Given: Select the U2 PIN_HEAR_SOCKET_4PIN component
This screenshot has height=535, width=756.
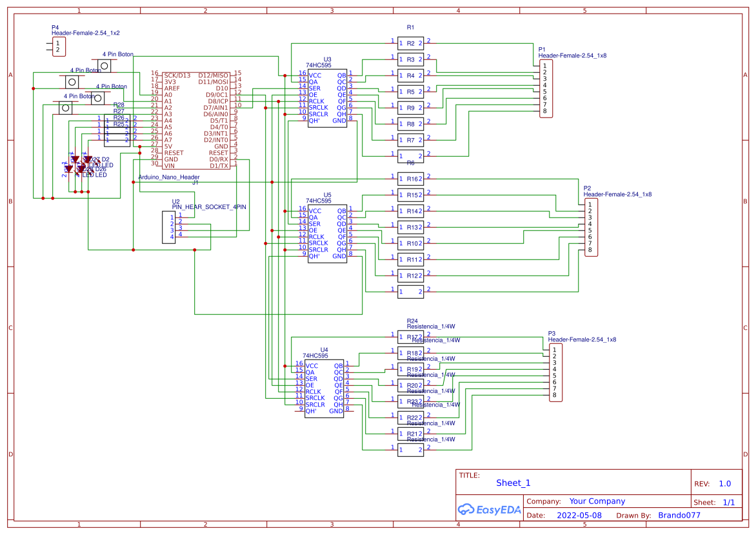Looking at the screenshot, I should pyautogui.click(x=170, y=226).
